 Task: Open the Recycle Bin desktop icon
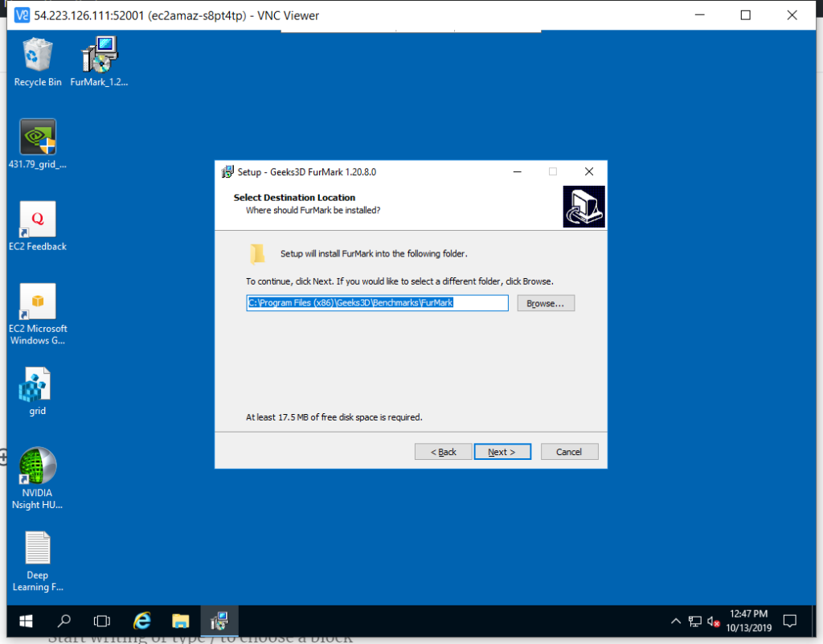coord(38,57)
